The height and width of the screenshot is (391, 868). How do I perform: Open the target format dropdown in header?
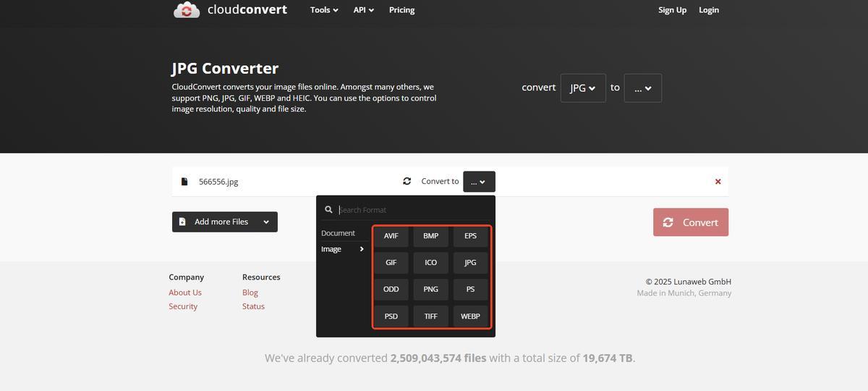[642, 88]
